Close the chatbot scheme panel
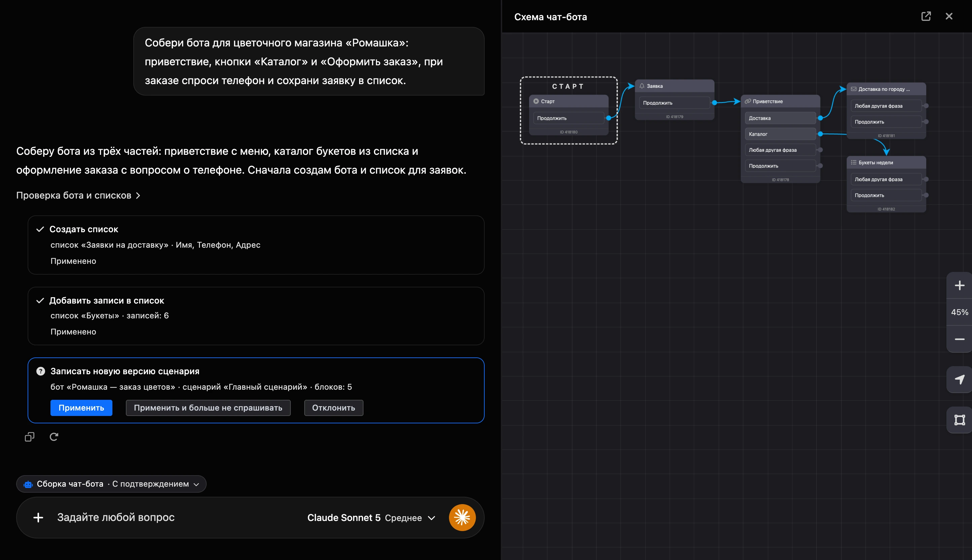The height and width of the screenshot is (560, 972). [949, 16]
